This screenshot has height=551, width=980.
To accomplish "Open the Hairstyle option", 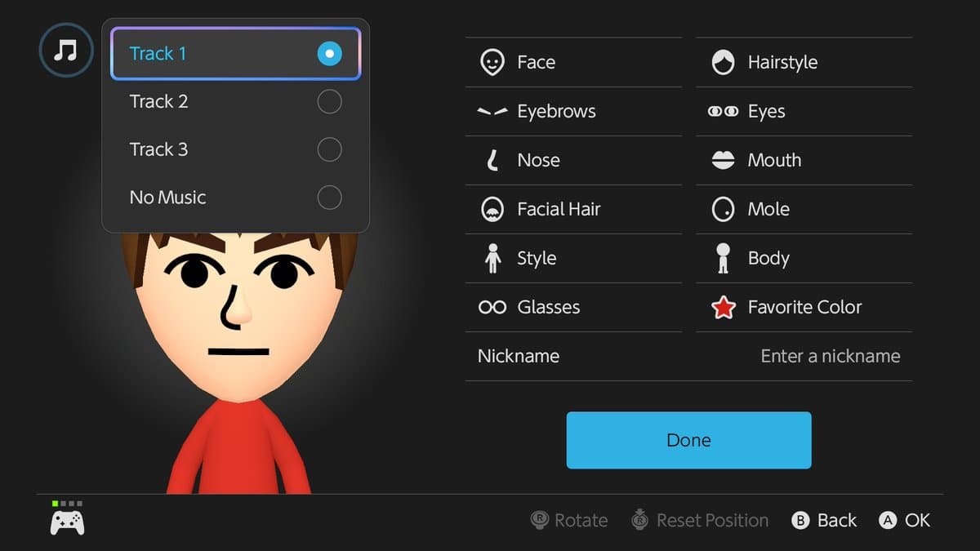I will coord(804,63).
